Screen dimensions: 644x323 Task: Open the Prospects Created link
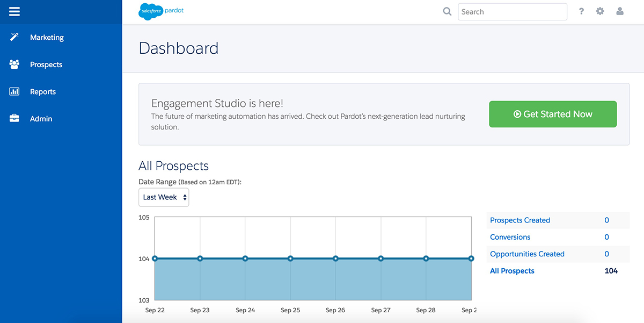point(520,220)
